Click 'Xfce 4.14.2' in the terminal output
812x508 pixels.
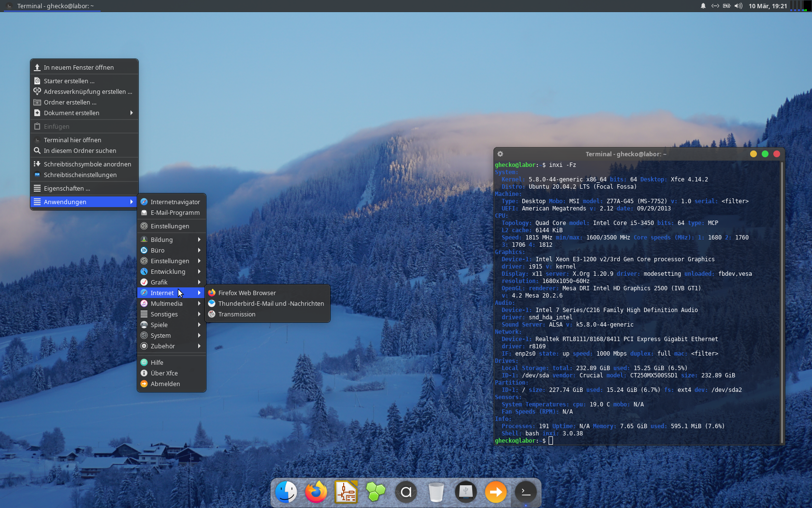tap(689, 179)
